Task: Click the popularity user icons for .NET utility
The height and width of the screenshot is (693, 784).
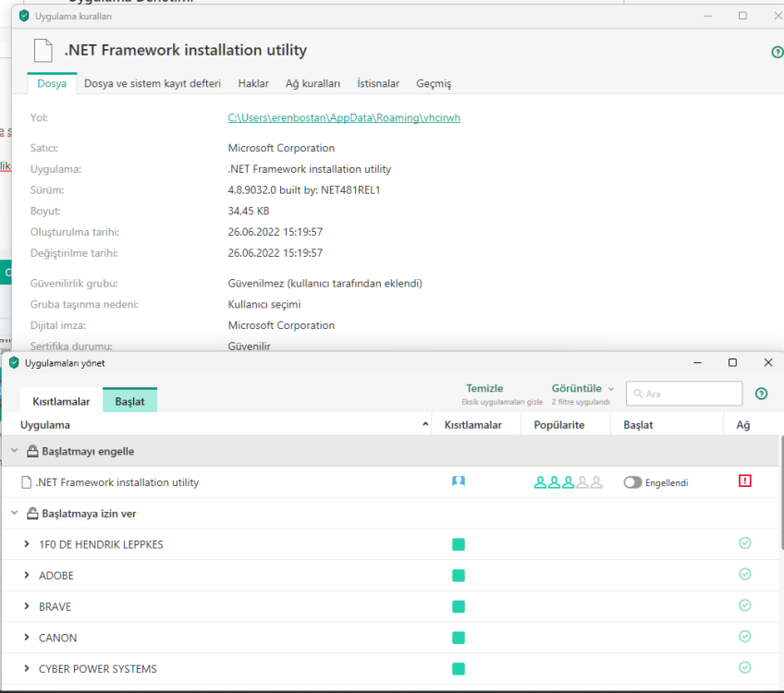Action: (568, 482)
